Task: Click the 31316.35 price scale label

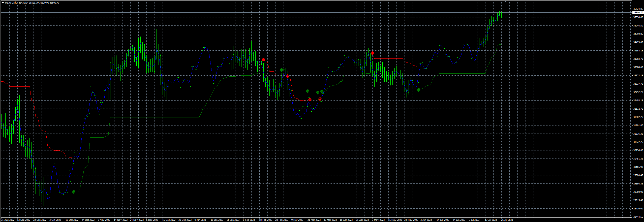Action: click(638, 134)
